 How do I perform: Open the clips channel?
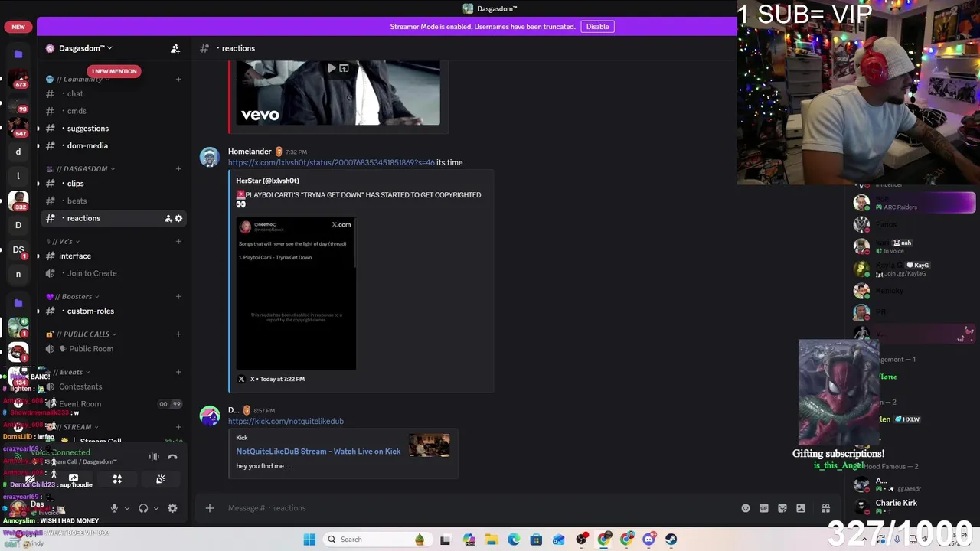113,184
